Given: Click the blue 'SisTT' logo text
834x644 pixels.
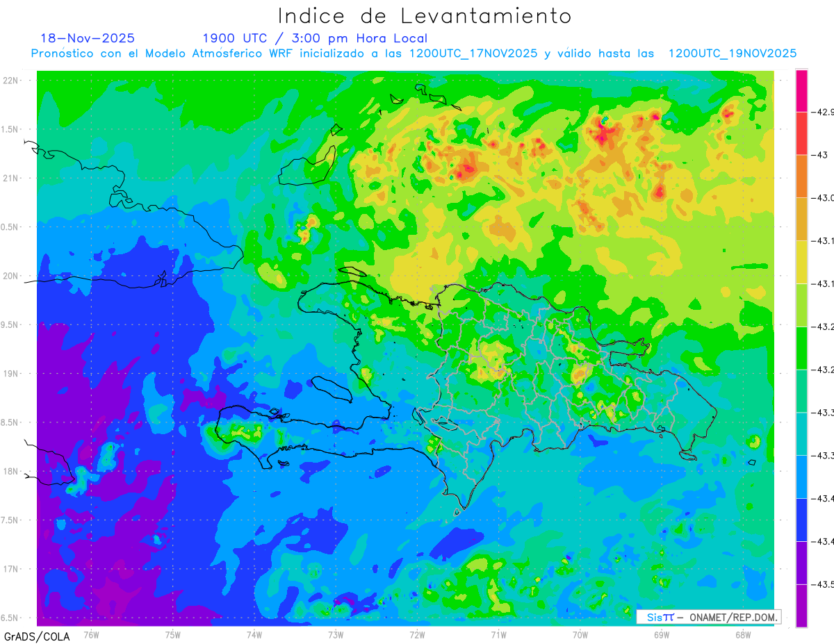Looking at the screenshot, I should point(660,617).
